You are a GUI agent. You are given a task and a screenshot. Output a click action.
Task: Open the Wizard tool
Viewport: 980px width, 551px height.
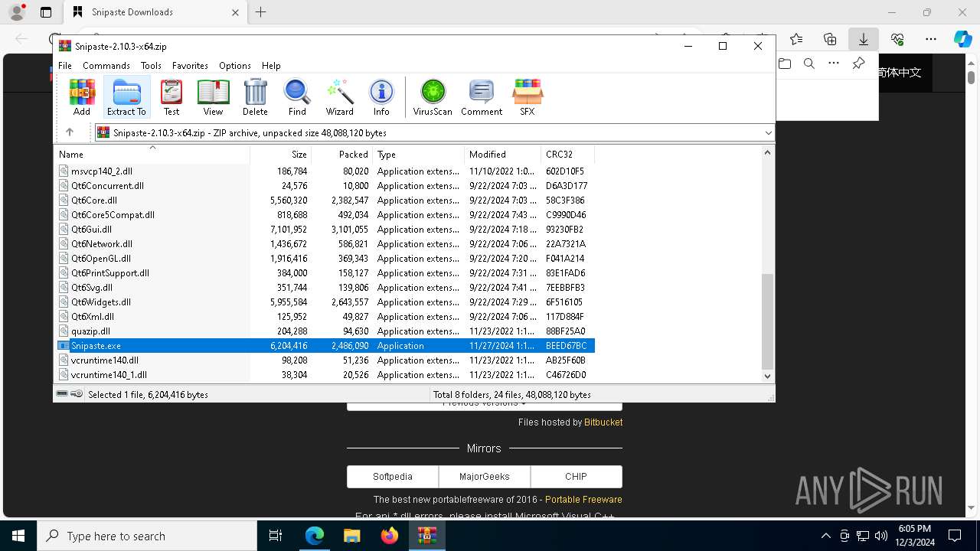pyautogui.click(x=339, y=97)
